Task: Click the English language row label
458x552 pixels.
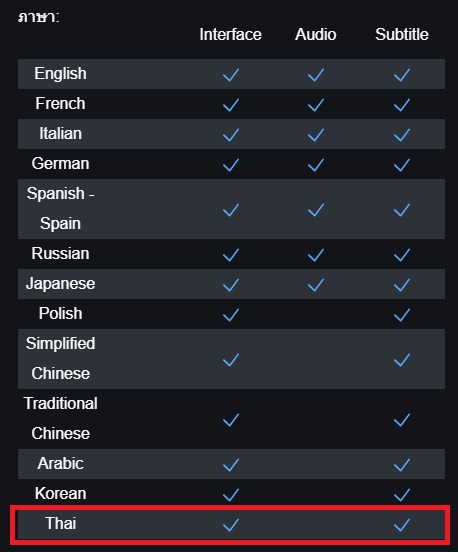Action: (x=60, y=74)
